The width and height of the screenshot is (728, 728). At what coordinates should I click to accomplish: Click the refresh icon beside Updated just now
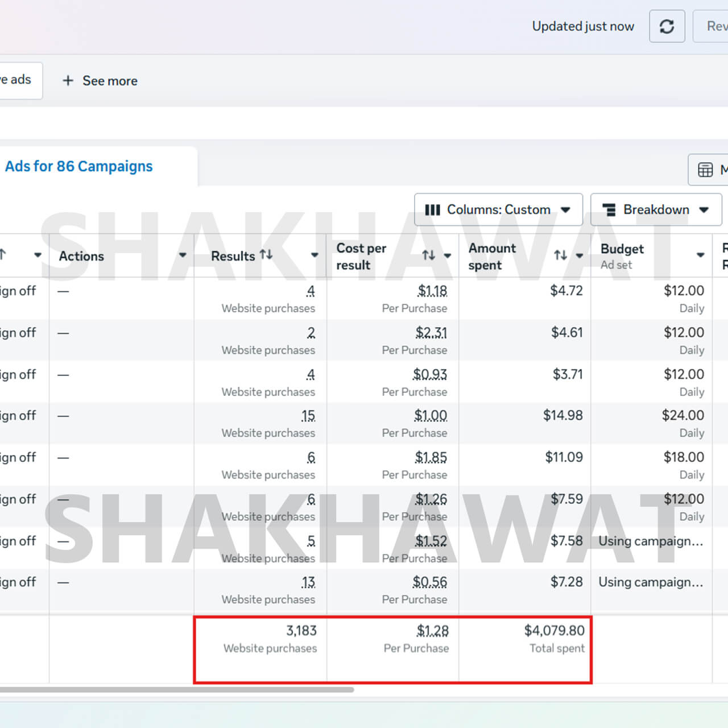click(667, 26)
